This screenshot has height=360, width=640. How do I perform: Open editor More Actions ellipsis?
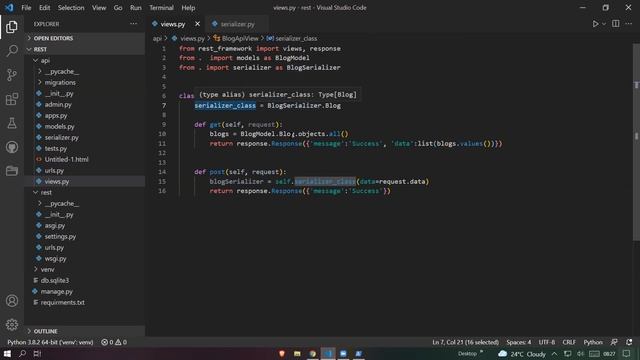[629, 24]
